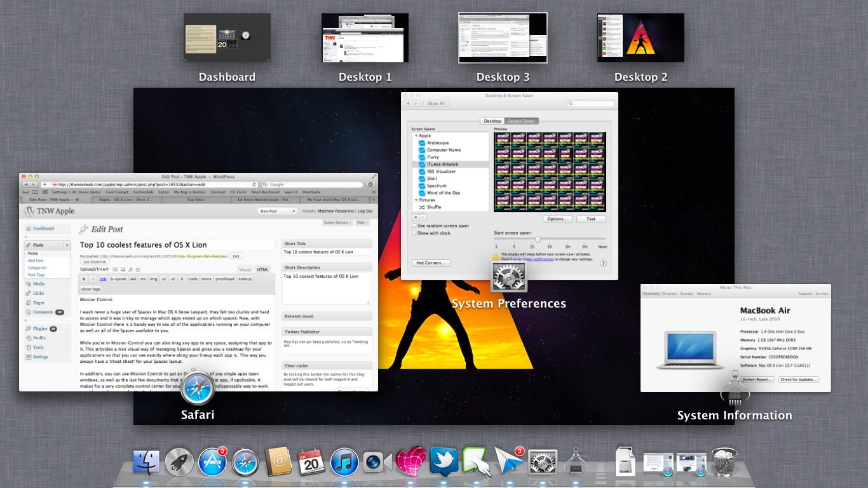Show hidden bookmarks with the overflow chevron

374,192
